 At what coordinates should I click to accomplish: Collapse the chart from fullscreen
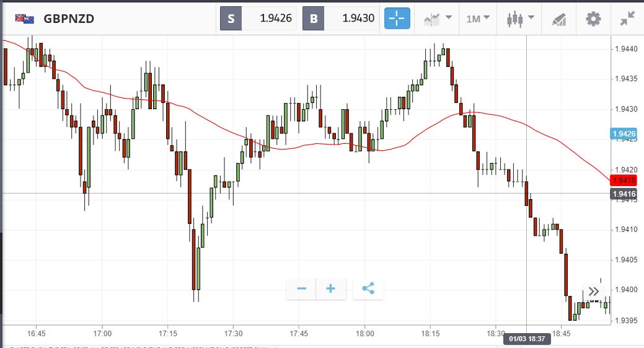(627, 19)
